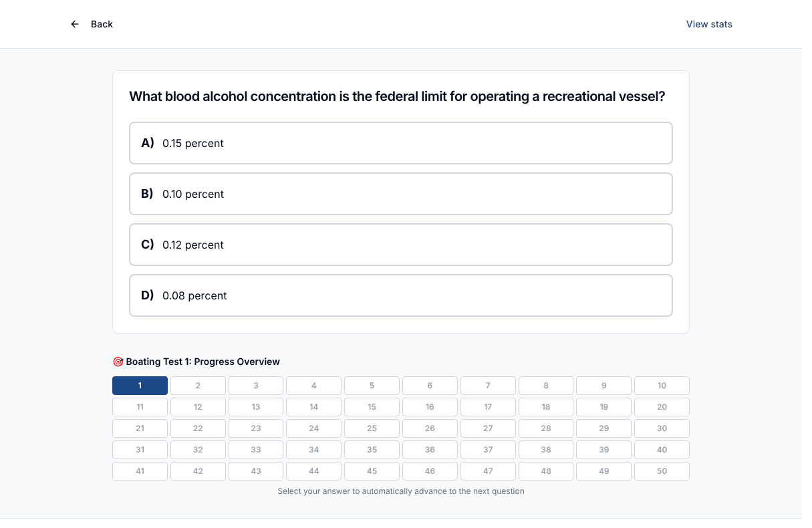
Task: Go to the last question 50
Action: coord(662,471)
